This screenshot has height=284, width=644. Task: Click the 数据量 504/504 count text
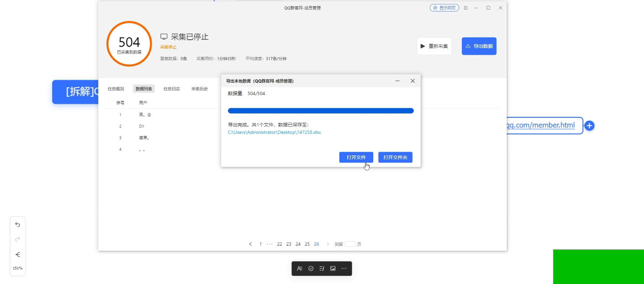pos(246,94)
